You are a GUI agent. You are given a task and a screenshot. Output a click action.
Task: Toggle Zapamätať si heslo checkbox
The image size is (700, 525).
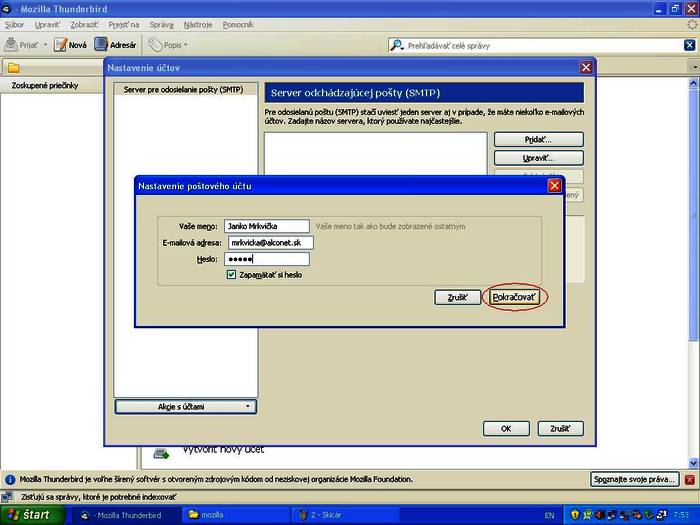tap(231, 275)
